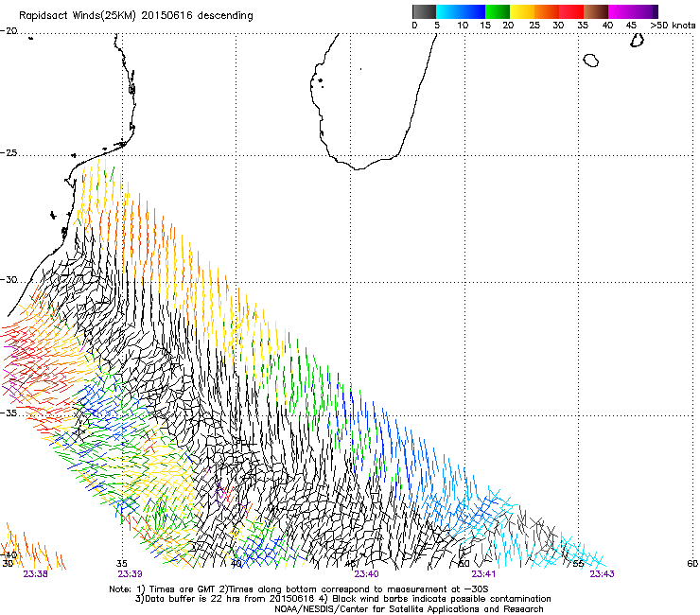This screenshot has width=700, height=615.
Task: Click the purple '23:43' time label
Action: tap(602, 574)
